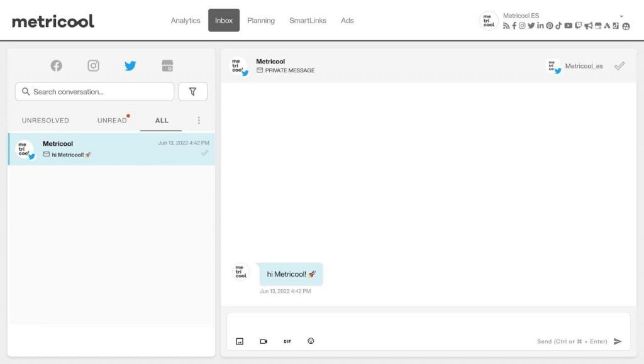
Task: Open the Google Business inbox channel
Action: click(x=167, y=65)
